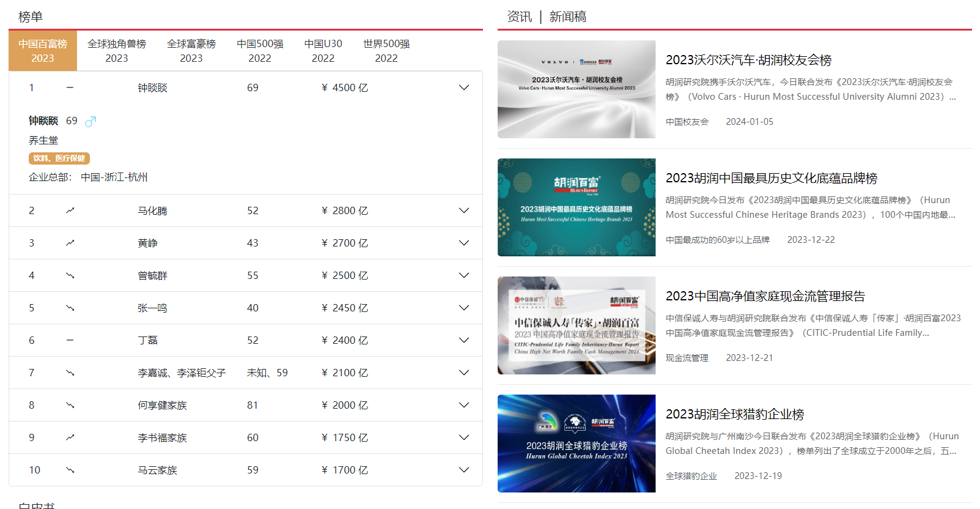The height and width of the screenshot is (509, 980).
Task: Expand the 马云家族 row details
Action: (464, 470)
